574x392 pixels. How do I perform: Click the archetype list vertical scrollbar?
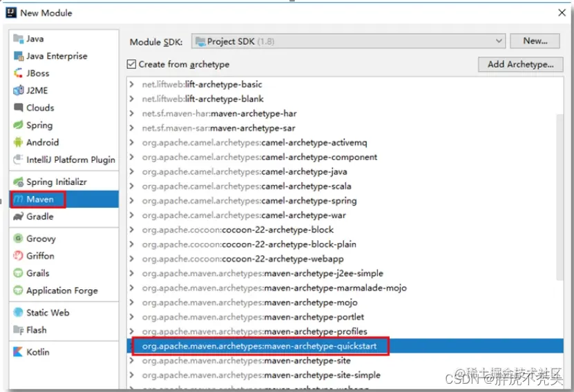pyautogui.click(x=559, y=197)
